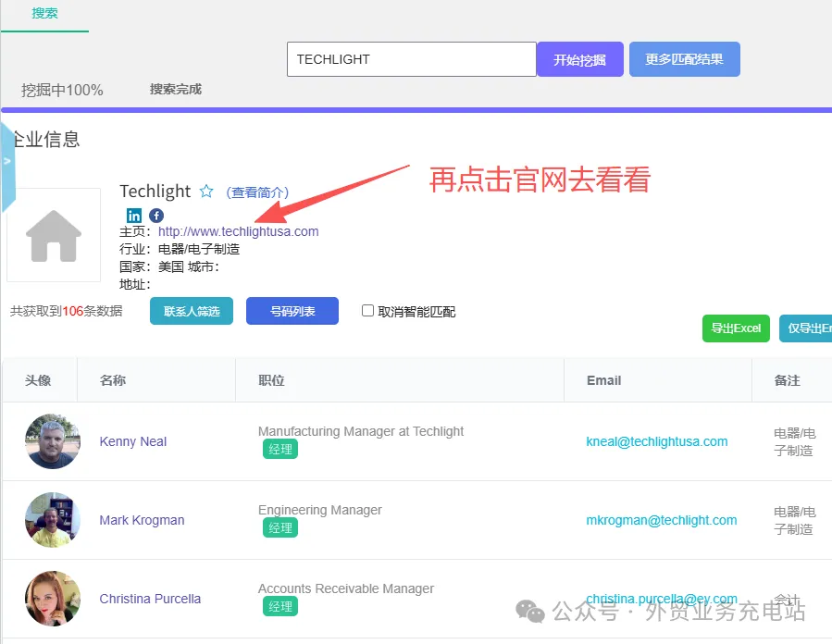Start mining with the 开始挖掘 button
The image size is (832, 644).
(580, 59)
